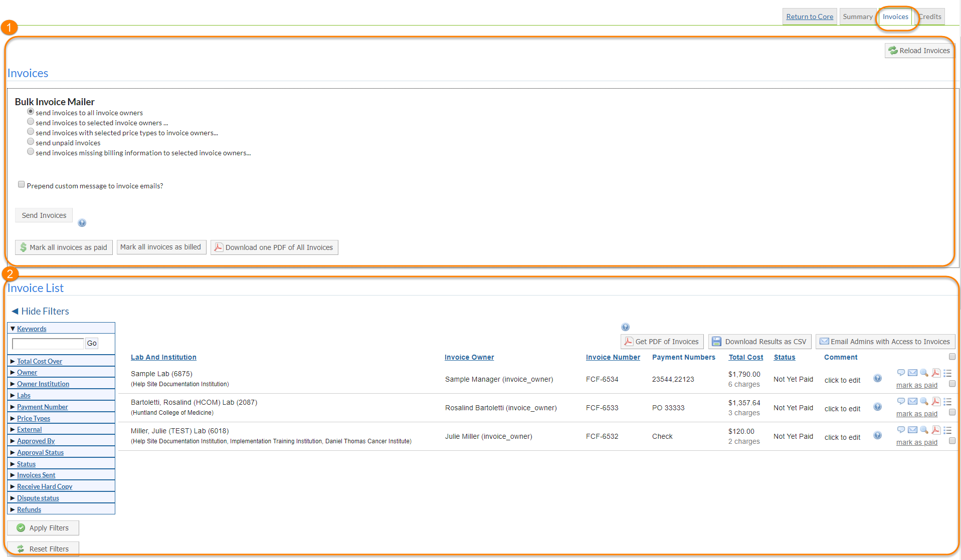Image resolution: width=961 pixels, height=560 pixels.
Task: Click 'mark as paid' for invoice FCF-6532
Action: coord(916,442)
